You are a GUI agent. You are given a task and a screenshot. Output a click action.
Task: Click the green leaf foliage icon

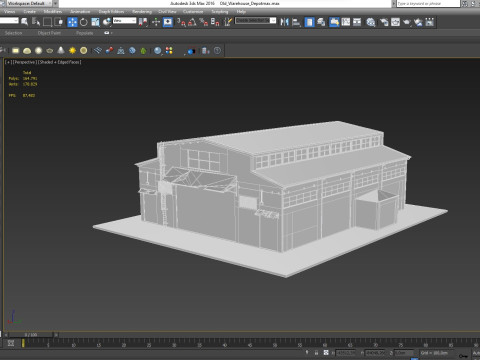143,51
